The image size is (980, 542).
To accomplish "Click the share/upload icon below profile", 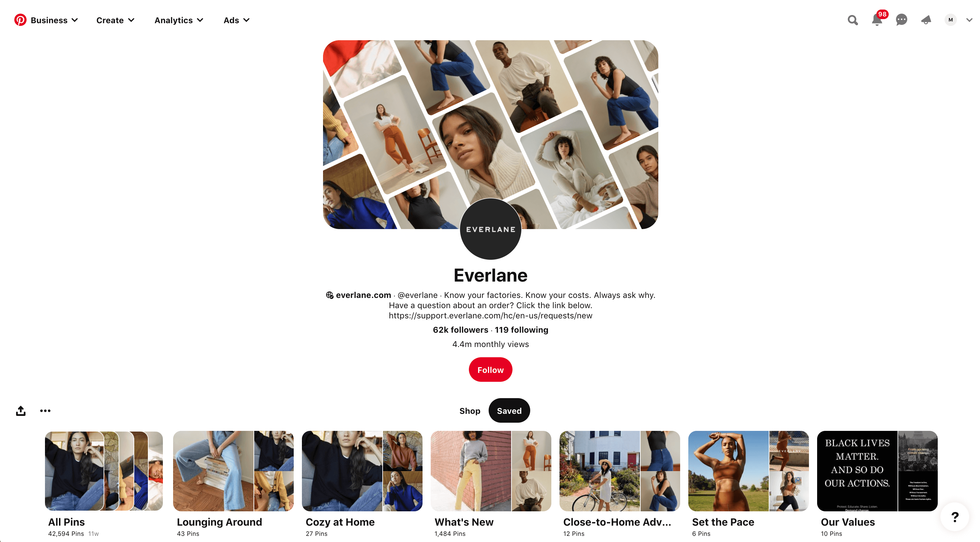I will coord(20,410).
